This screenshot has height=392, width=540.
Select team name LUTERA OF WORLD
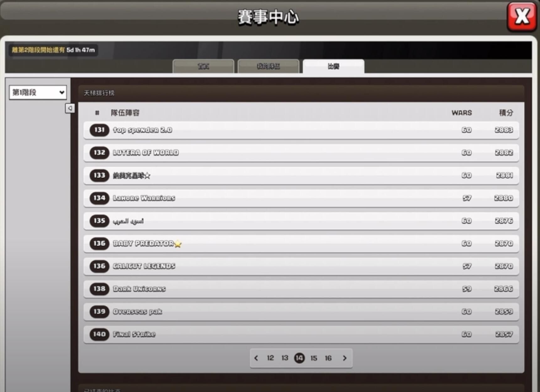click(146, 152)
